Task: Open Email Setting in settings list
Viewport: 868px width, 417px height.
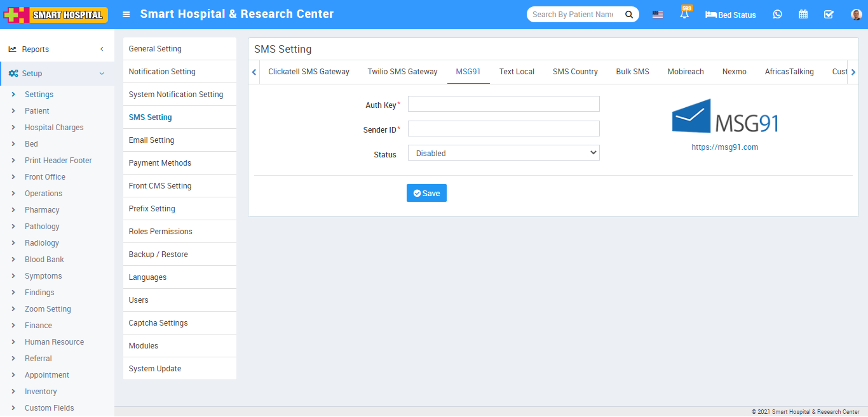Action: click(151, 140)
